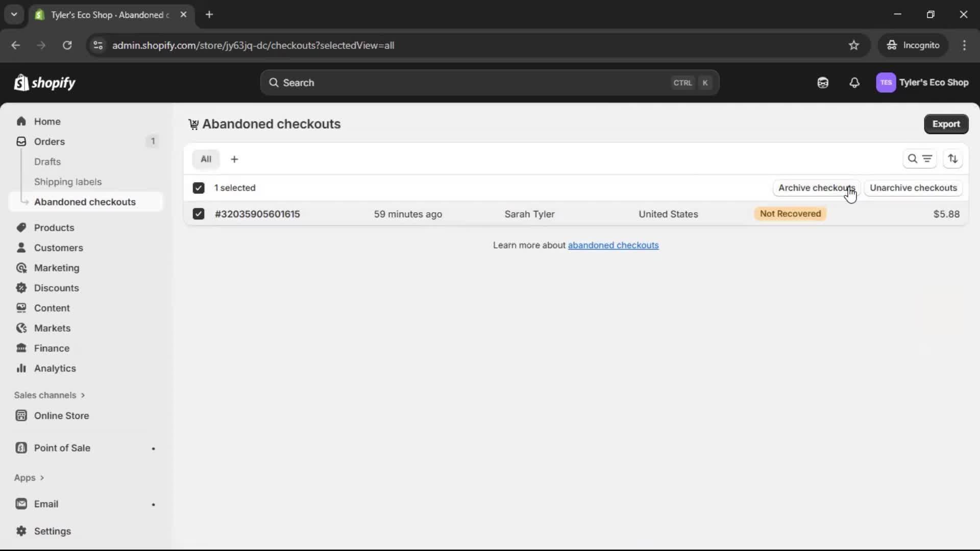Open Discounts from the sidebar

tap(56, 288)
